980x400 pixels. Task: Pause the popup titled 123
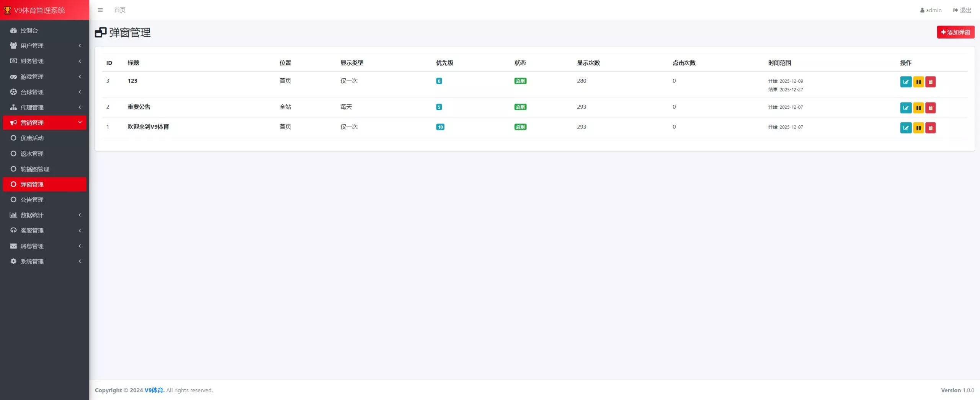(918, 82)
